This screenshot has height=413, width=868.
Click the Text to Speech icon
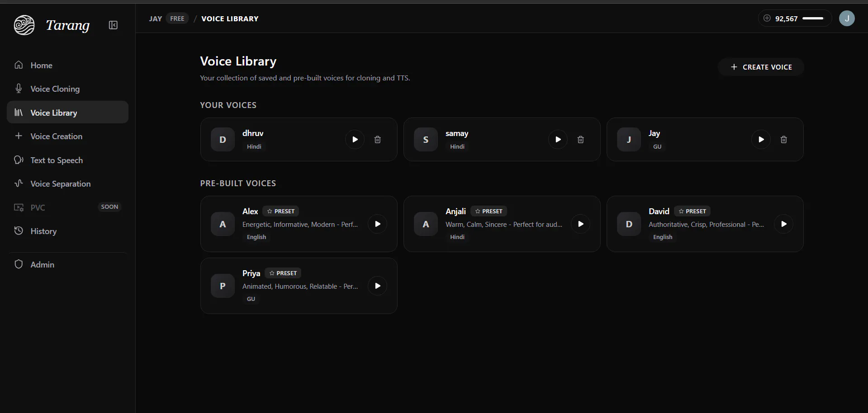point(19,160)
